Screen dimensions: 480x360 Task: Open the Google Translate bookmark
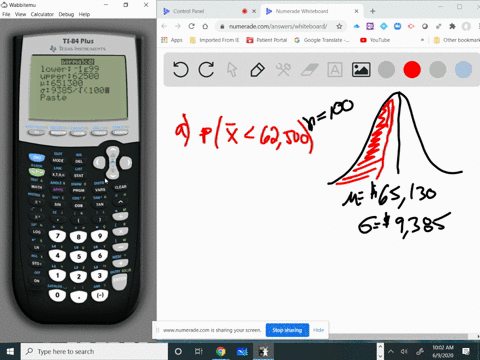[x=322, y=40]
